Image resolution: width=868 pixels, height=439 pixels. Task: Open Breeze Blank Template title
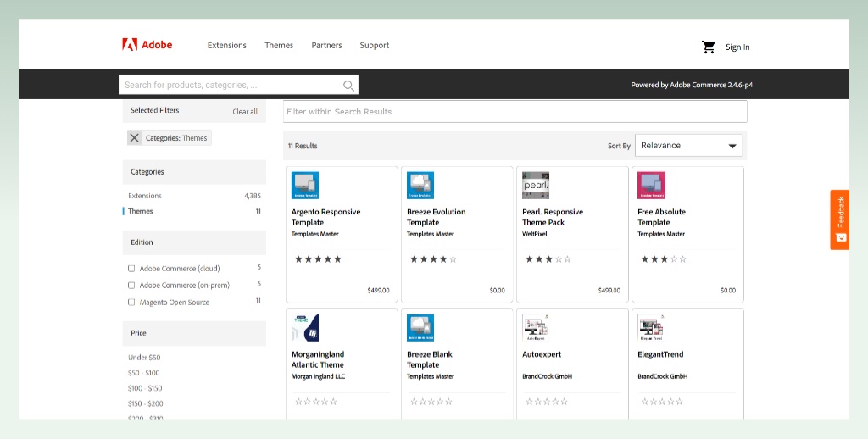[430, 359]
